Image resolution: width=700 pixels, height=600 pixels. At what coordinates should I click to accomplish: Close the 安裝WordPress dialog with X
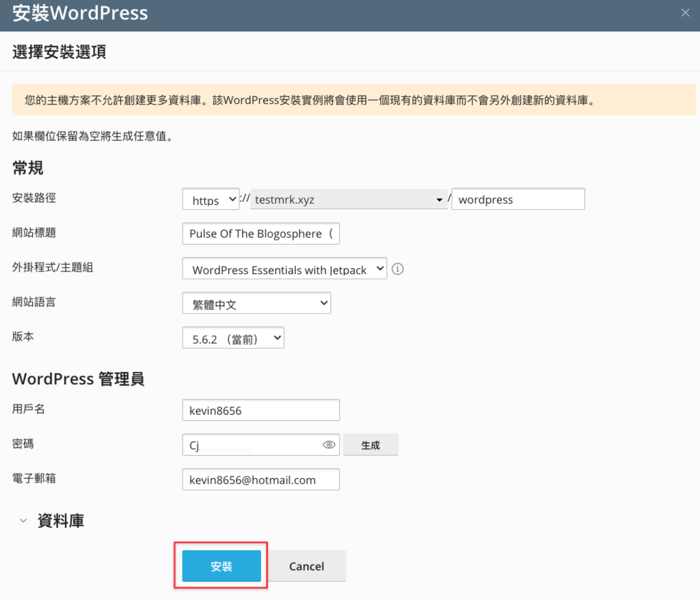pyautogui.click(x=685, y=13)
